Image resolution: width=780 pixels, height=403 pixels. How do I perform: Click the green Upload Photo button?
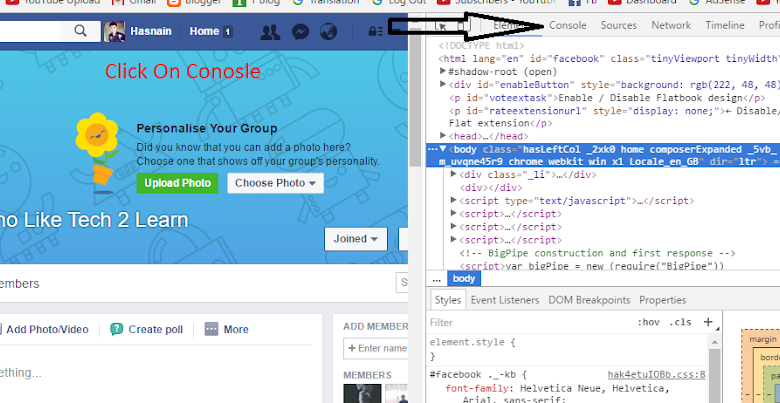coord(178,183)
